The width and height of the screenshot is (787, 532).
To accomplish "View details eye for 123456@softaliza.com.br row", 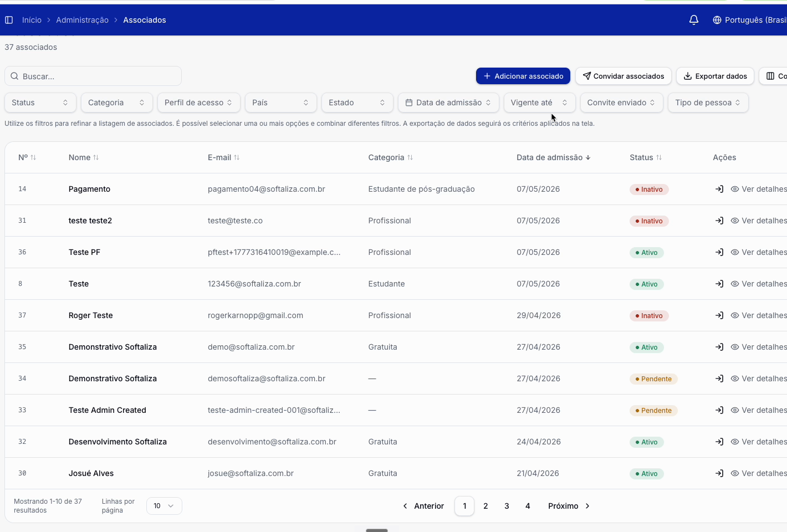I will (x=735, y=284).
